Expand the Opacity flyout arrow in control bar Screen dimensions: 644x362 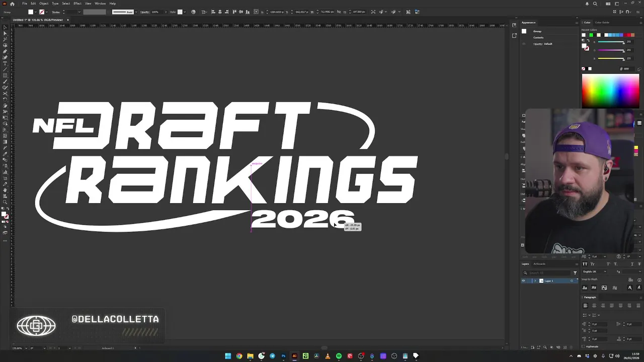tap(166, 12)
